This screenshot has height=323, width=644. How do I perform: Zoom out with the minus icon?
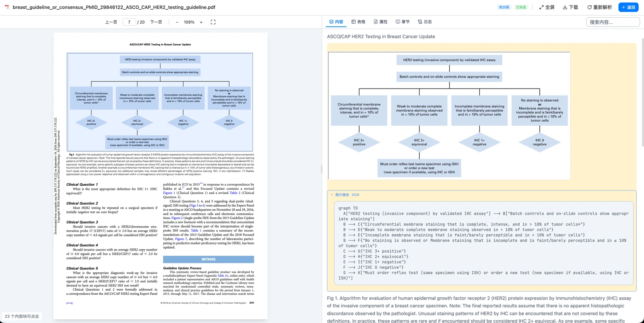click(177, 22)
